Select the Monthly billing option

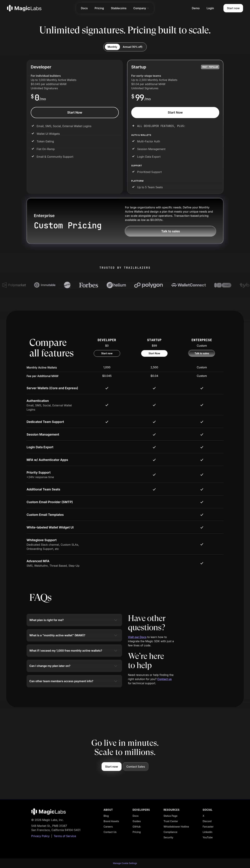(x=112, y=47)
